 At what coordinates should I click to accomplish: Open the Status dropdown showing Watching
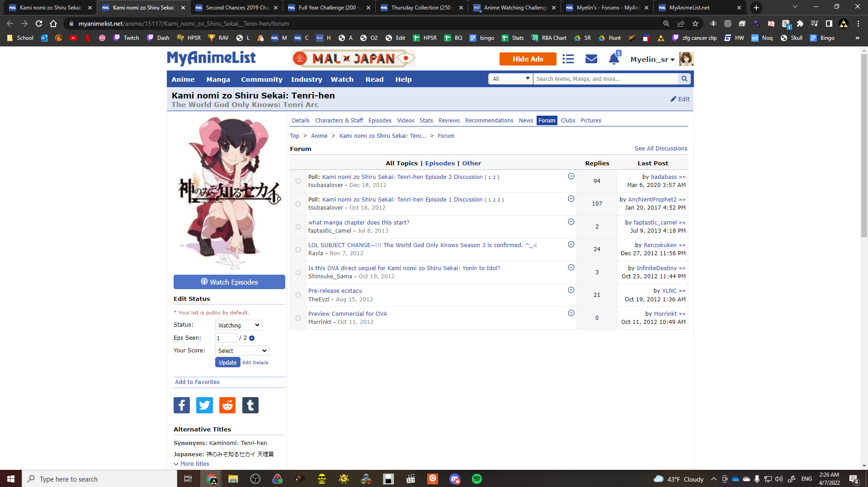(239, 325)
